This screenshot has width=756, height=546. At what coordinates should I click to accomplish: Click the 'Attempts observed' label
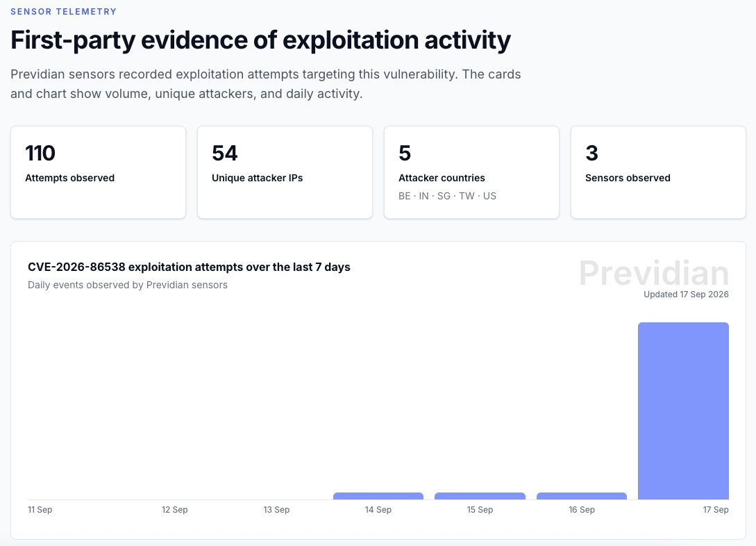pos(70,178)
